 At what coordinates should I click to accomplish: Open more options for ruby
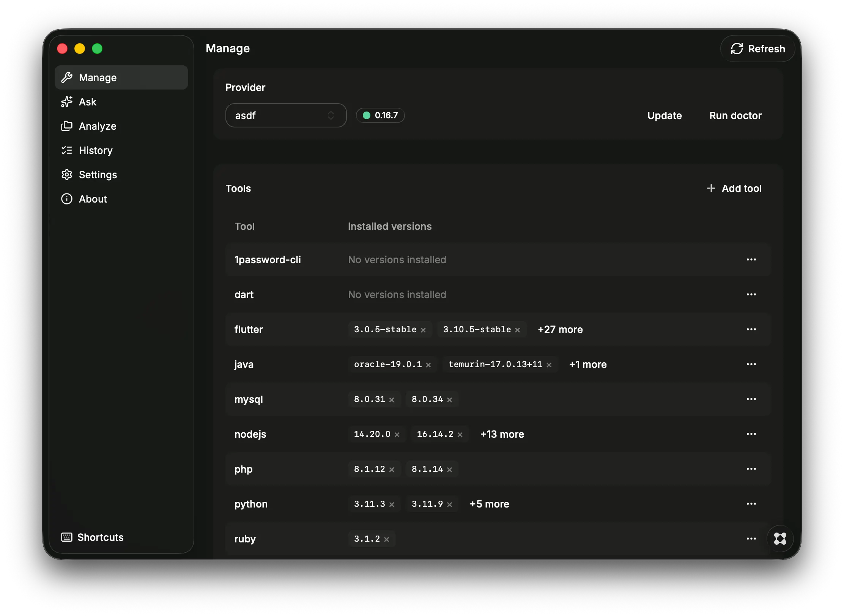tap(751, 539)
